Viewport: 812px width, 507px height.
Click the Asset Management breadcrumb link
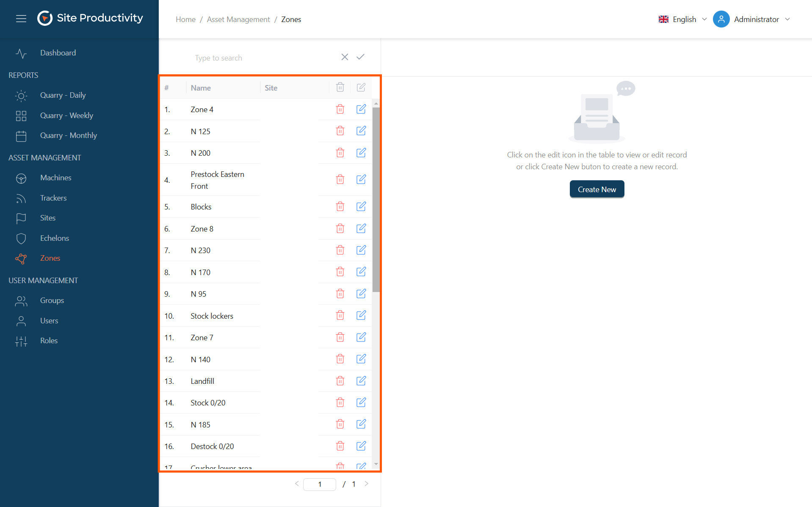[238, 19]
